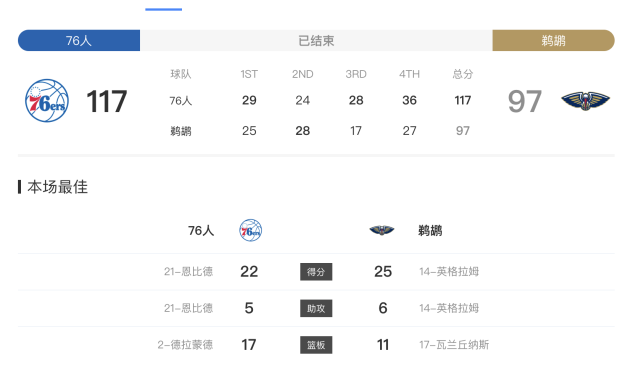Open player 21-恩比德 in points row
641x372 pixels.
(188, 271)
